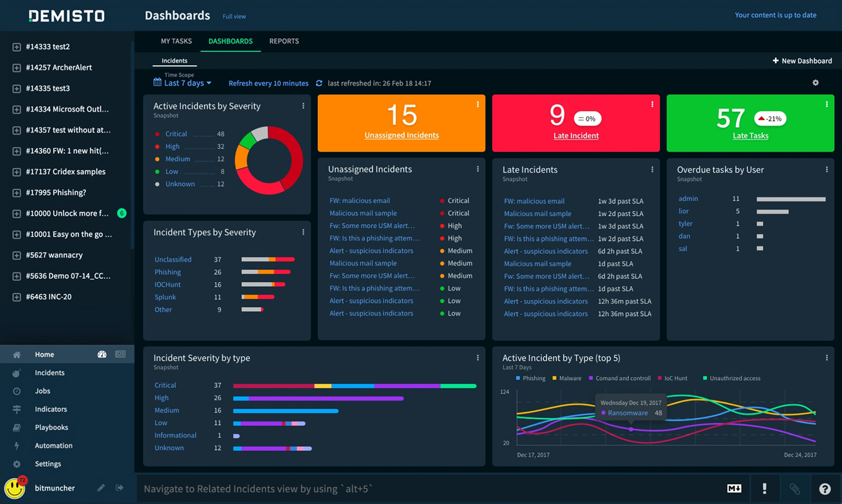Click the New Dashboard button
842x504 pixels.
point(802,61)
